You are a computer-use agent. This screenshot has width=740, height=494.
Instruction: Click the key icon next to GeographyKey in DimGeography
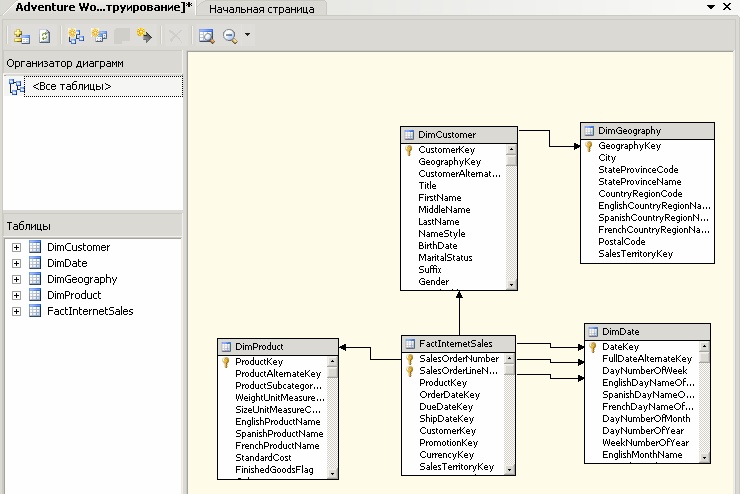click(589, 146)
